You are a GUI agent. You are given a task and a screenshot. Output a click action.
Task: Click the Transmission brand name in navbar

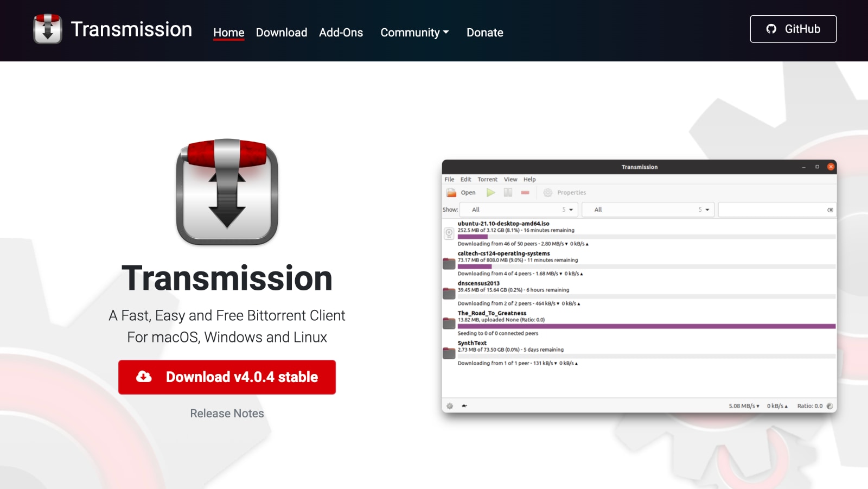[x=131, y=29]
